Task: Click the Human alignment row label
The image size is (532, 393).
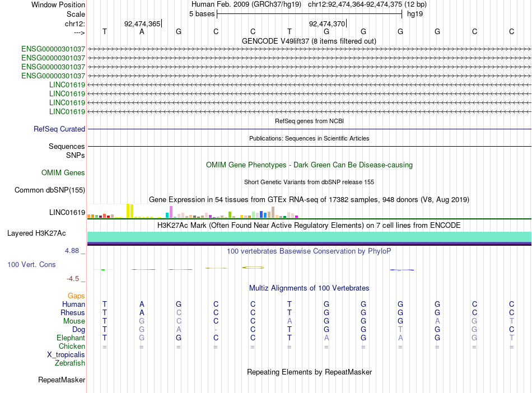Action: point(73,304)
